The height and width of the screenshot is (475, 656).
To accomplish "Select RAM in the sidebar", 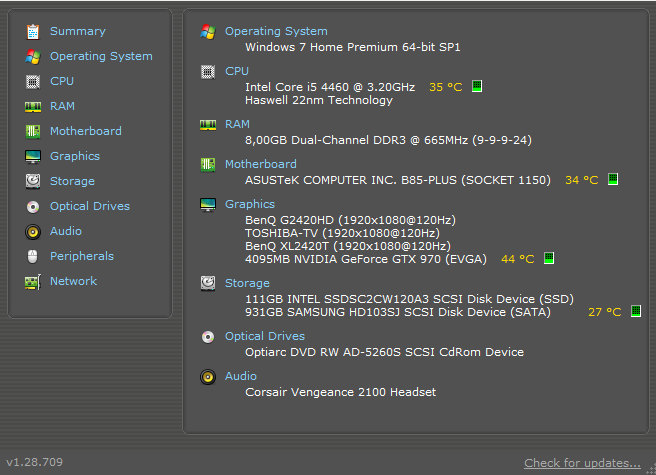I will (62, 106).
